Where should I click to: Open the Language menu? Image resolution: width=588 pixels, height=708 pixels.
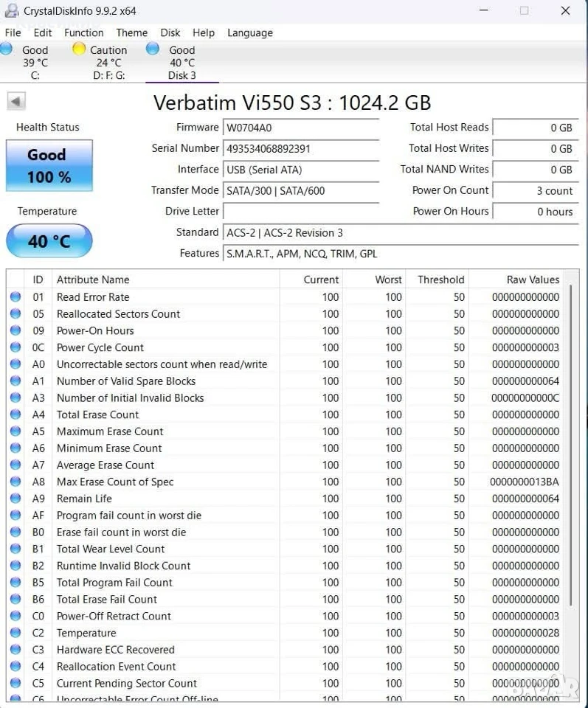pyautogui.click(x=250, y=32)
